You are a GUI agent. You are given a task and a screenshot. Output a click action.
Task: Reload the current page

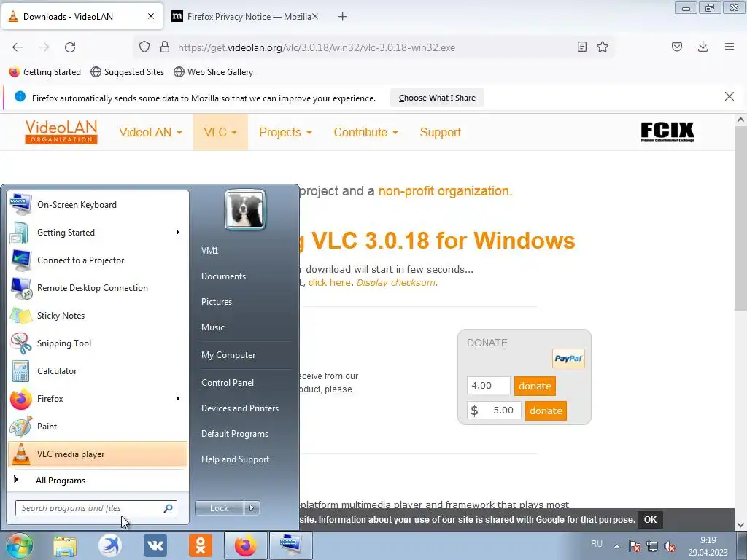(70, 47)
